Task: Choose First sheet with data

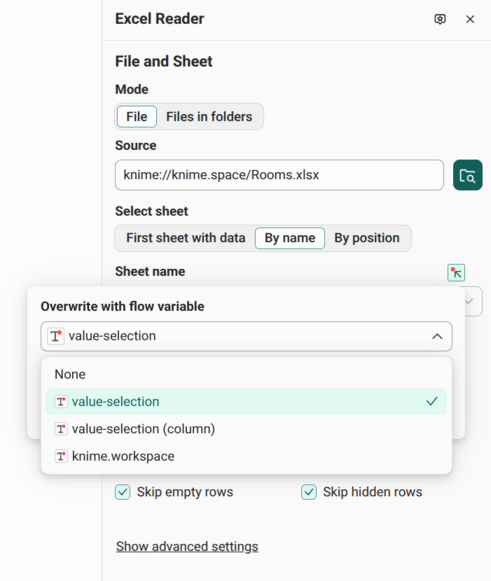Action: [x=186, y=238]
